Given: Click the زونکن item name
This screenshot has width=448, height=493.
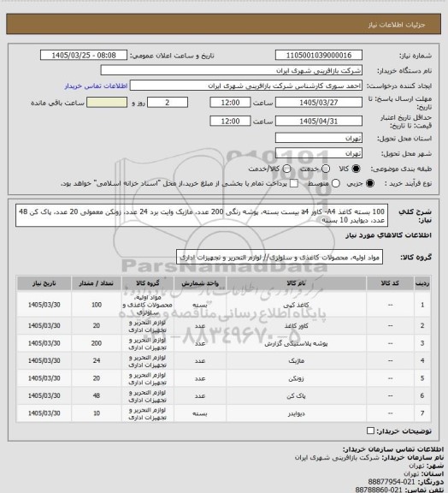Looking at the screenshot, I should (x=296, y=378).
